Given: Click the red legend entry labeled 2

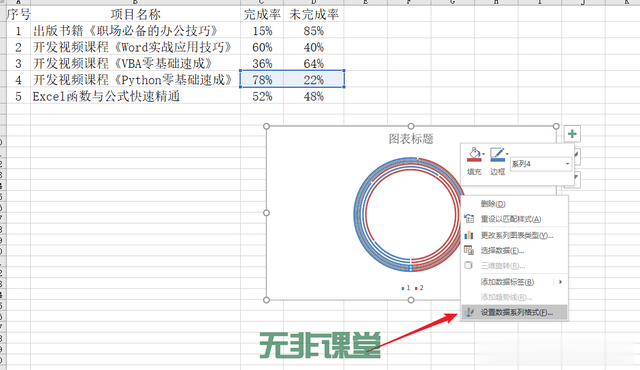Looking at the screenshot, I should point(419,288).
